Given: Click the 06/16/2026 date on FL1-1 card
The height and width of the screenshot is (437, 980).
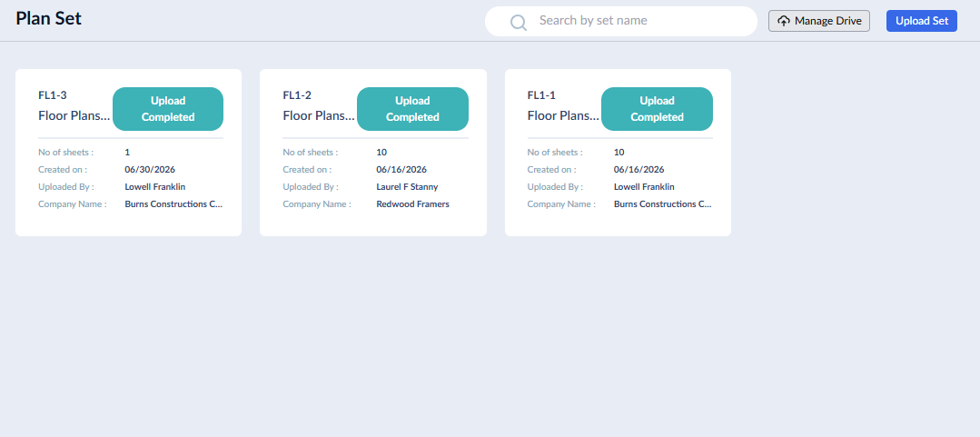Looking at the screenshot, I should click(638, 169).
